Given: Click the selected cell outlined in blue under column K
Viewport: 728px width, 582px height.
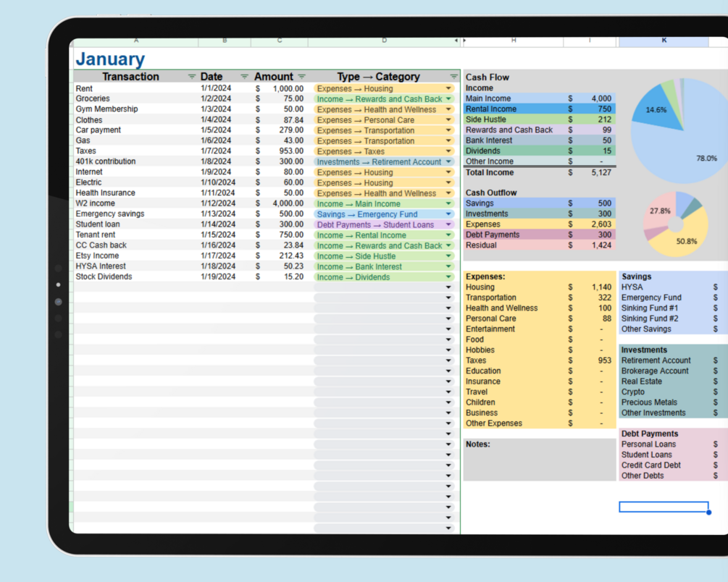Looking at the screenshot, I should [x=664, y=507].
